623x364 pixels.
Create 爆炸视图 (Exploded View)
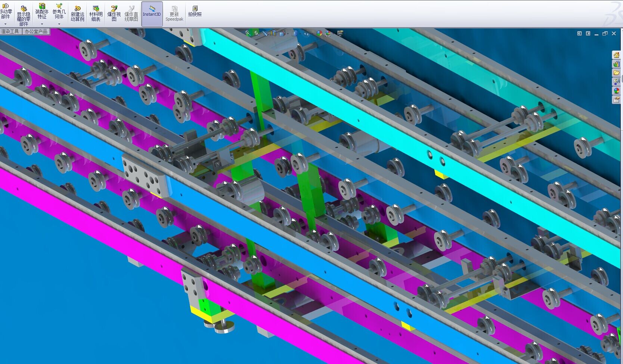pyautogui.click(x=114, y=14)
